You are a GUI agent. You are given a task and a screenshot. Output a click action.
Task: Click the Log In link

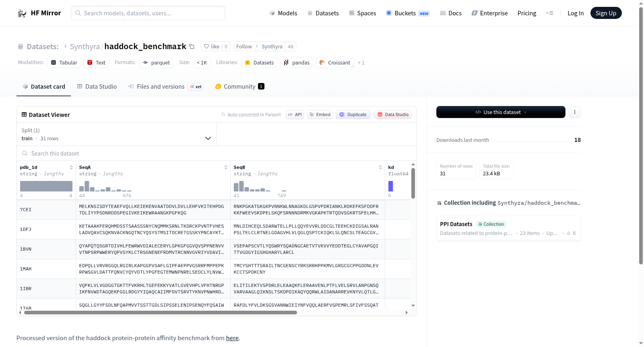[x=576, y=13]
